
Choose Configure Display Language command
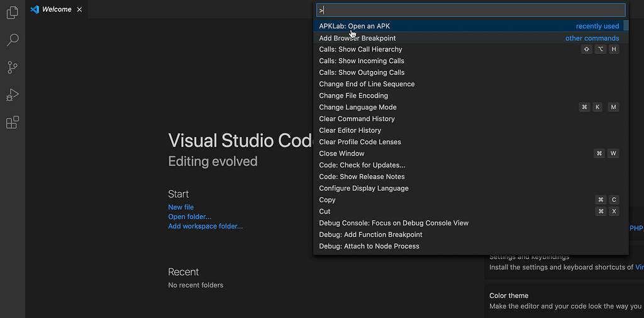point(364,188)
